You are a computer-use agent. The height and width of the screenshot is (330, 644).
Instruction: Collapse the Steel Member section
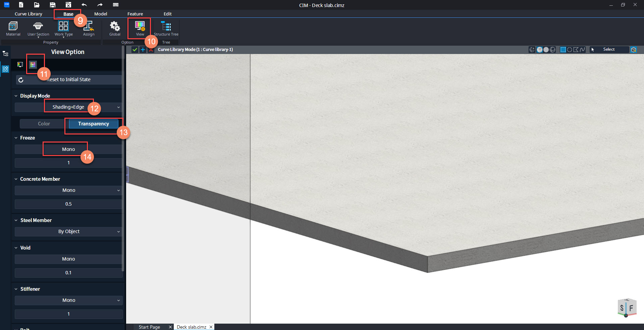click(16, 220)
